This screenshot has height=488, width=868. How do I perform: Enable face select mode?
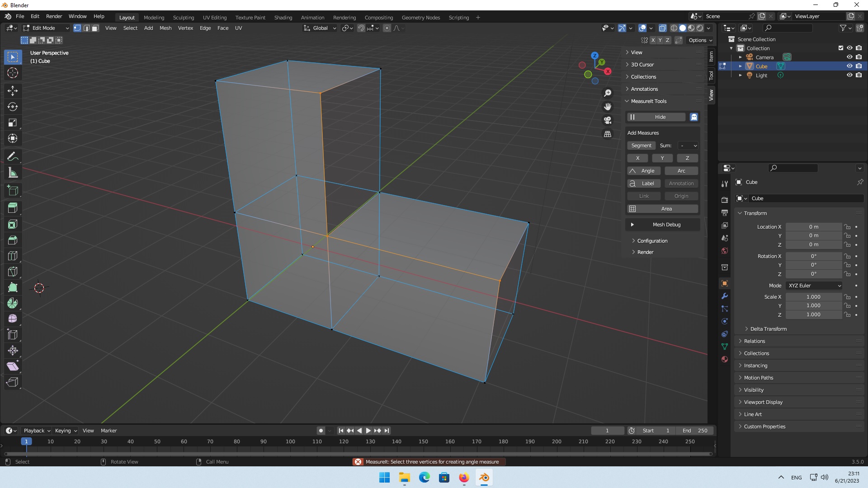[95, 28]
